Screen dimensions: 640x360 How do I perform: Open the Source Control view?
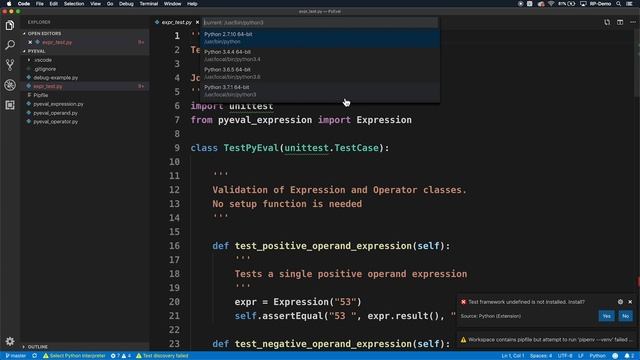[10, 65]
